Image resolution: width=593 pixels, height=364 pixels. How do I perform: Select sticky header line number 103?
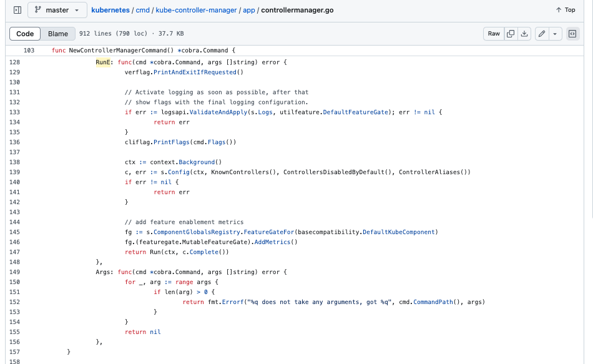click(29, 51)
